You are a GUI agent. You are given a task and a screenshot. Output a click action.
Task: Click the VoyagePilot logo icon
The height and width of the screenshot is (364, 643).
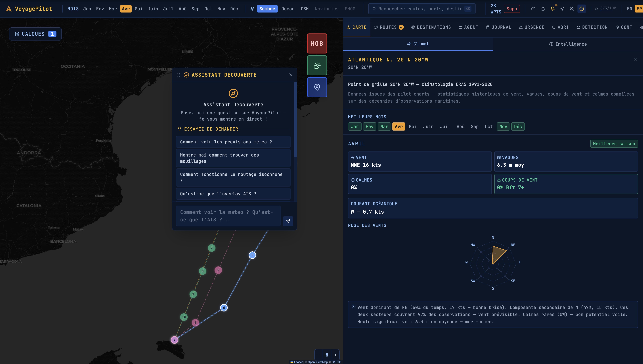click(x=9, y=9)
